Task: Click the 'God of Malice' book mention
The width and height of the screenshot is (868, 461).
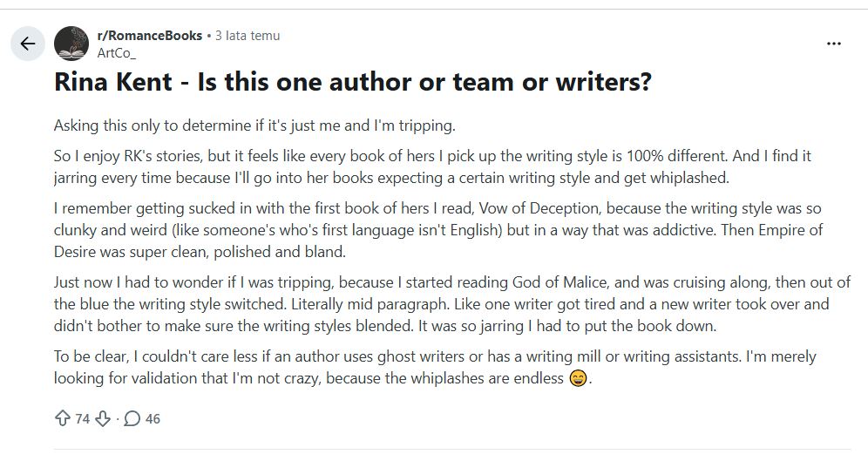Action: pos(559,282)
